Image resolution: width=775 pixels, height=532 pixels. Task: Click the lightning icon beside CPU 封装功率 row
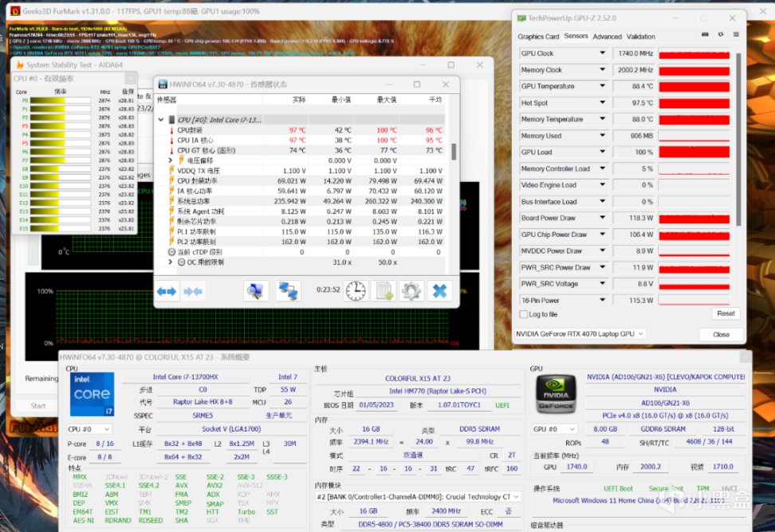click(x=171, y=181)
